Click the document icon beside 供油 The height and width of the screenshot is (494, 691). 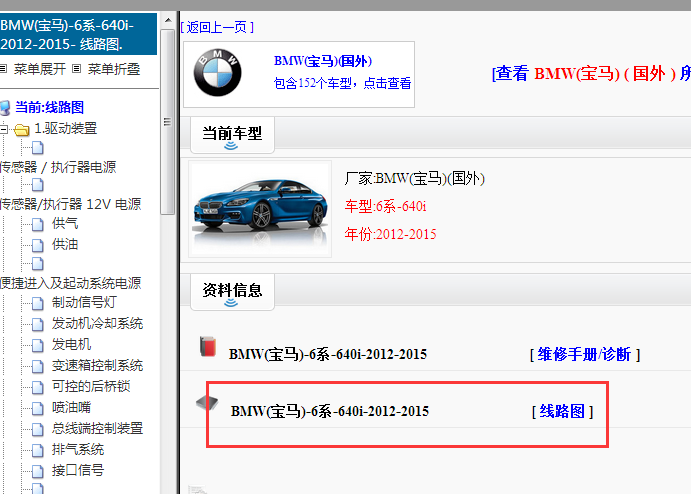click(x=37, y=245)
